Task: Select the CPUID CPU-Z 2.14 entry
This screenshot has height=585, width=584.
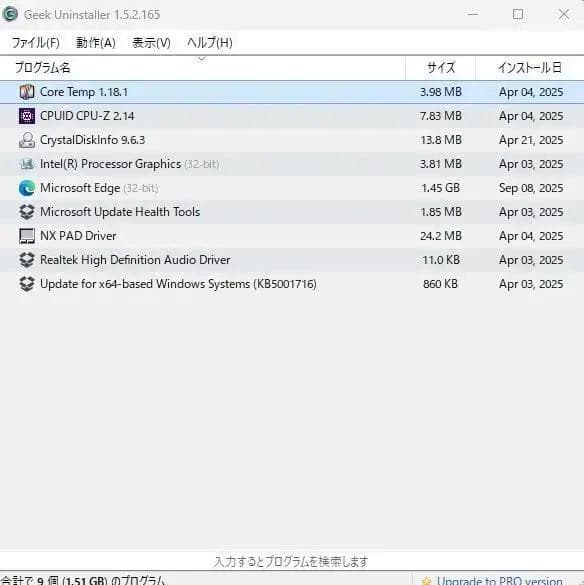Action: point(292,116)
